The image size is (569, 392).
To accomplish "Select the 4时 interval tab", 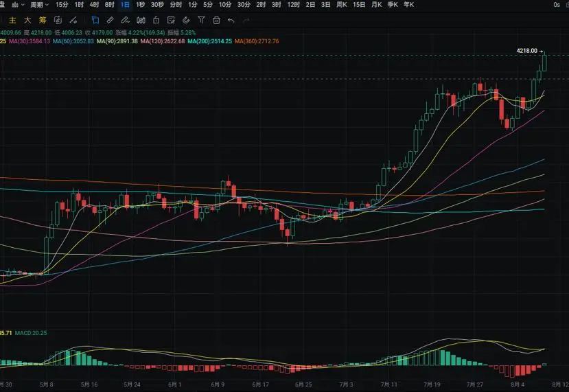I will (x=94, y=5).
